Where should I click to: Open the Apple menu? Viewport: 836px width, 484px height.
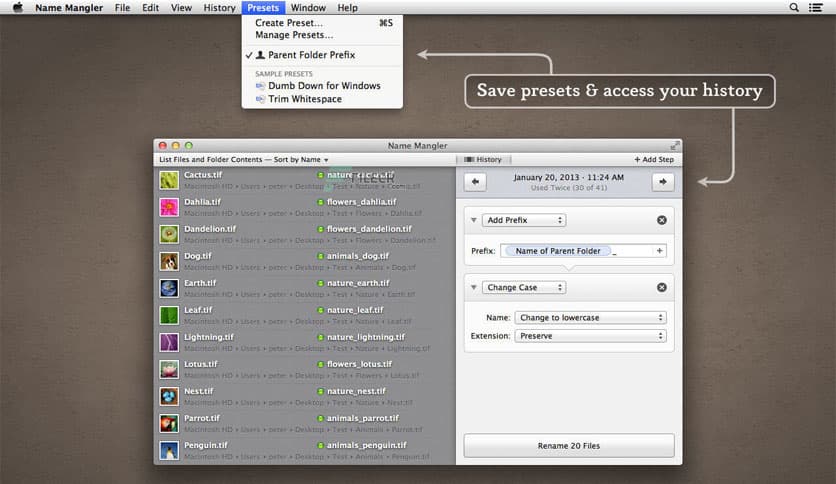(18, 7)
